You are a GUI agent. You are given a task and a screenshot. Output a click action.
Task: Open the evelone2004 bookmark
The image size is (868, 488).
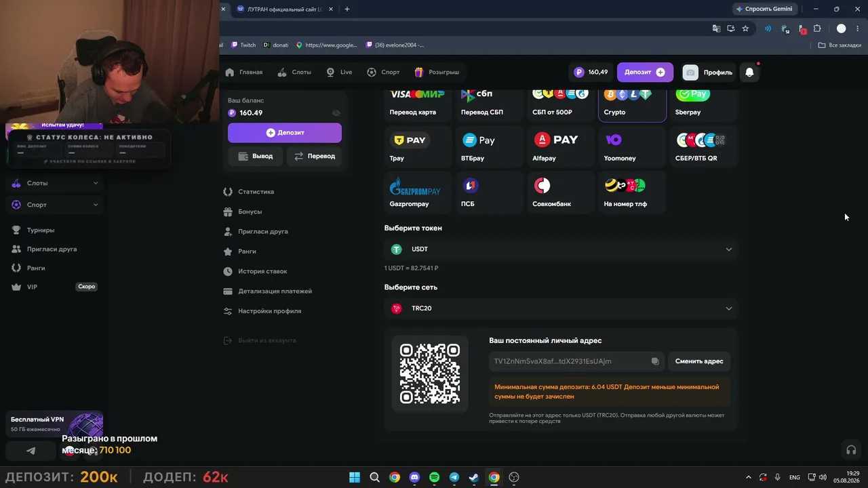[x=395, y=45]
